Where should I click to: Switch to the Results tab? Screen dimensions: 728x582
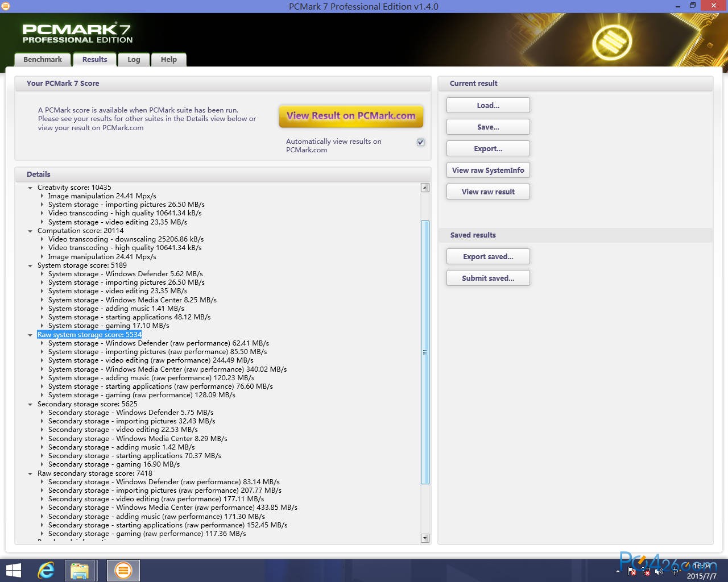tap(94, 60)
